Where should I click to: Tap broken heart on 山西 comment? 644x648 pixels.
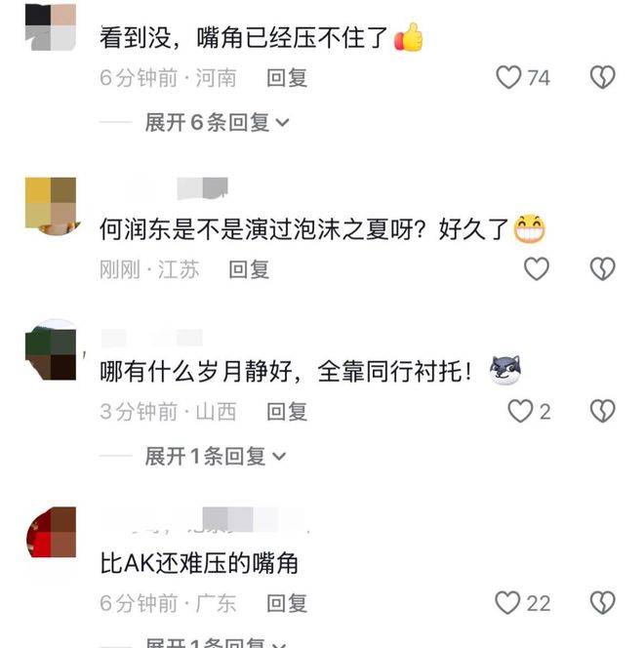coord(603,411)
